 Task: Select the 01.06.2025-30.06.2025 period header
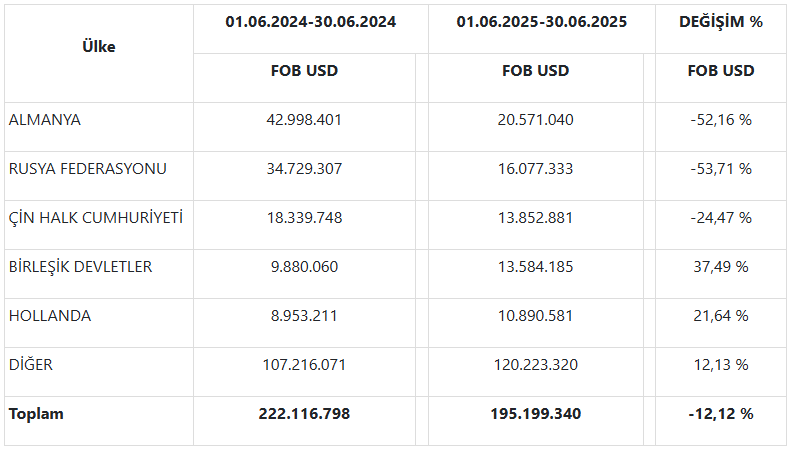(541, 21)
